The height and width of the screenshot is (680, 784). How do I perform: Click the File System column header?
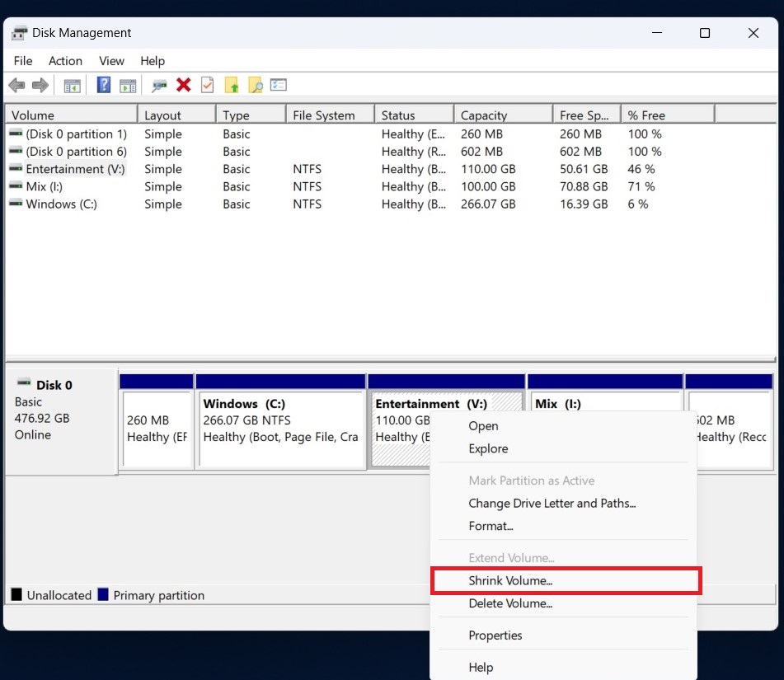pos(324,115)
